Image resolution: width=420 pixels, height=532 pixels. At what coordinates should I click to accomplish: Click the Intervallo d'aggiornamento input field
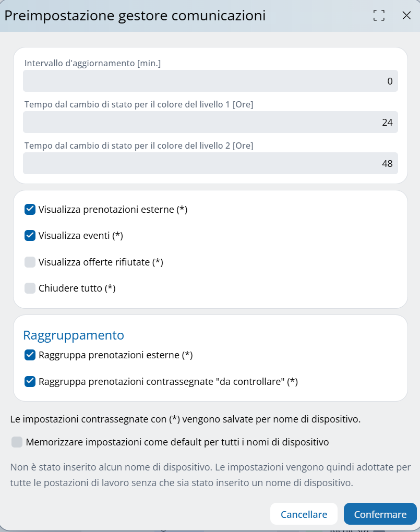coord(210,81)
